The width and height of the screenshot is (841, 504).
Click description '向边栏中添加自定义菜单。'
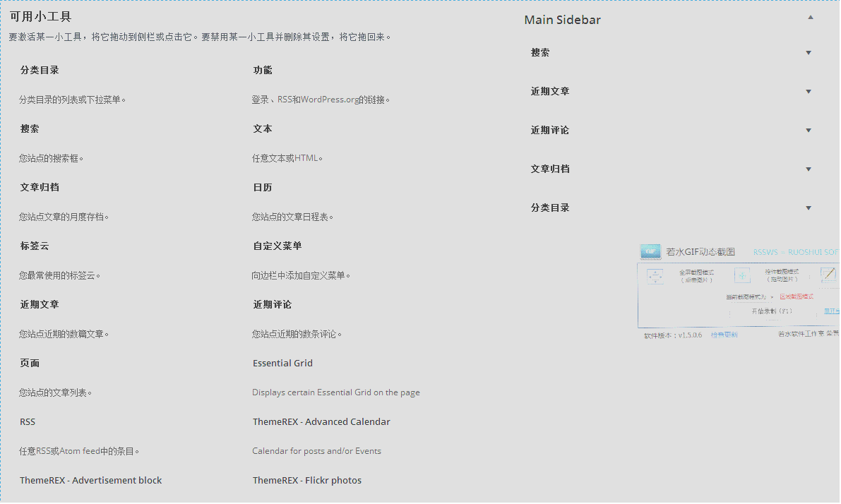click(301, 275)
